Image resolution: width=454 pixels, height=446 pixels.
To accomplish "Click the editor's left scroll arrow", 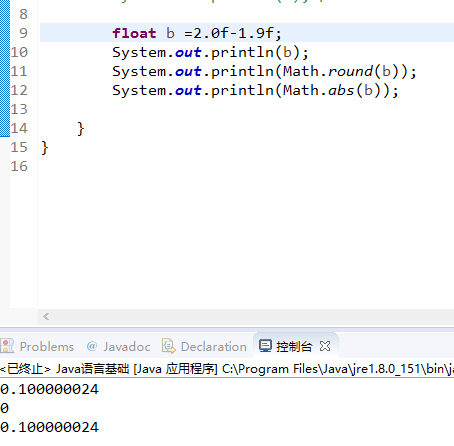I will click(x=46, y=316).
